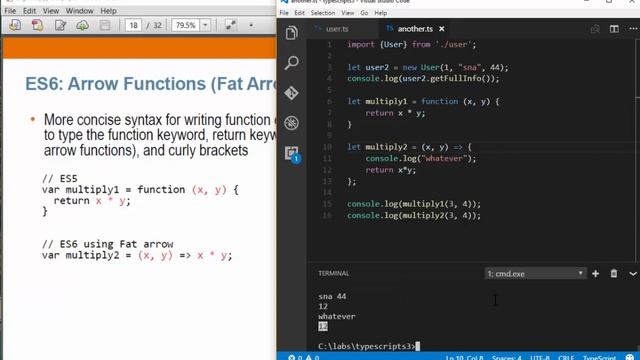Click the open changes icon in the editor title bar
Viewport: 640px width, 360px height.
(x=595, y=29)
